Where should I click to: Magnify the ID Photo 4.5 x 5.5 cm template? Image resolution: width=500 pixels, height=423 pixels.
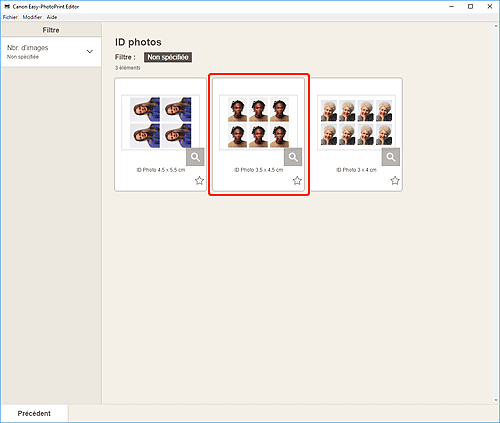(195, 157)
